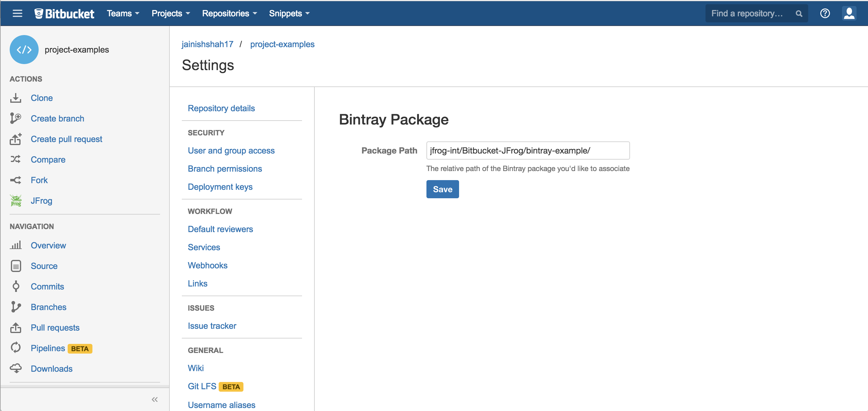Open Git LFS beta settings
Viewport: 868px width, 411px height.
tap(202, 386)
